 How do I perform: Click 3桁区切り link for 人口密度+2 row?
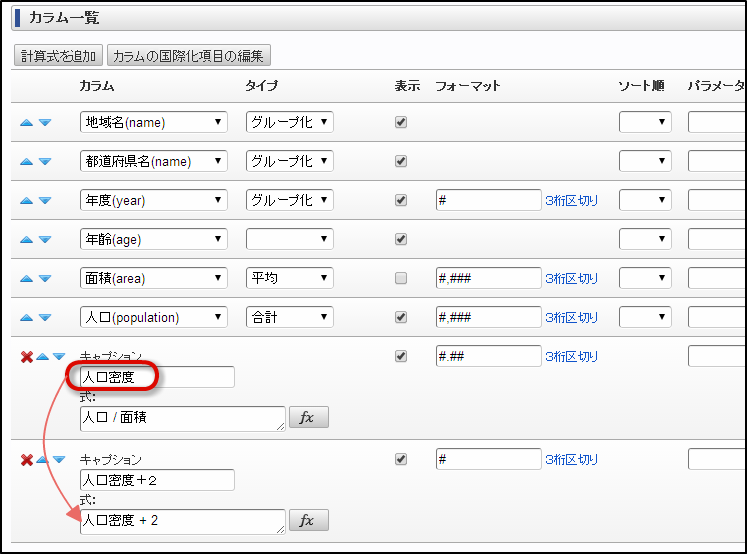[x=571, y=460]
